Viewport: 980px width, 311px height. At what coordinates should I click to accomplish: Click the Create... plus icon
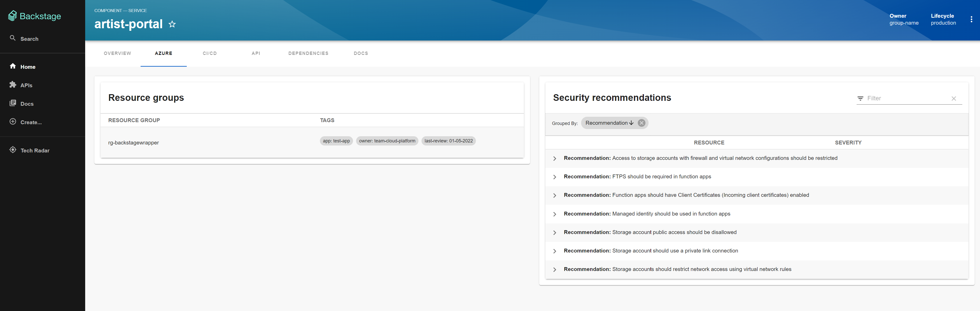pyautogui.click(x=13, y=122)
